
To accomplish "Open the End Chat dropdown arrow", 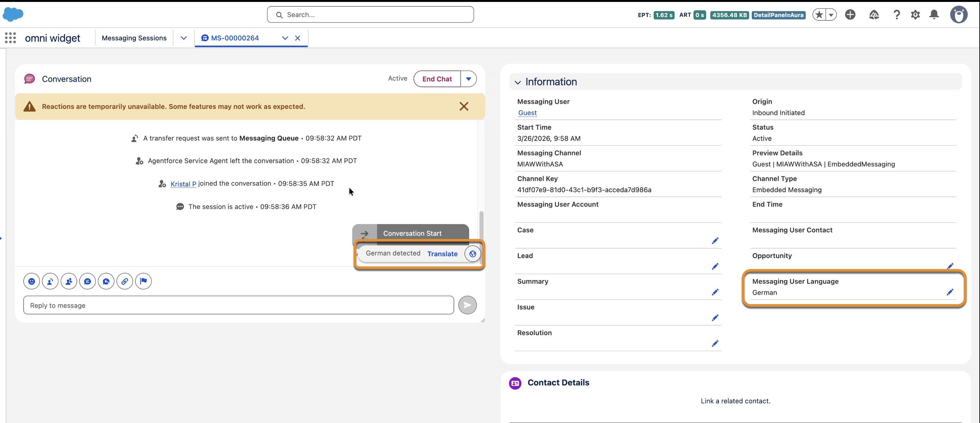I will tap(469, 79).
